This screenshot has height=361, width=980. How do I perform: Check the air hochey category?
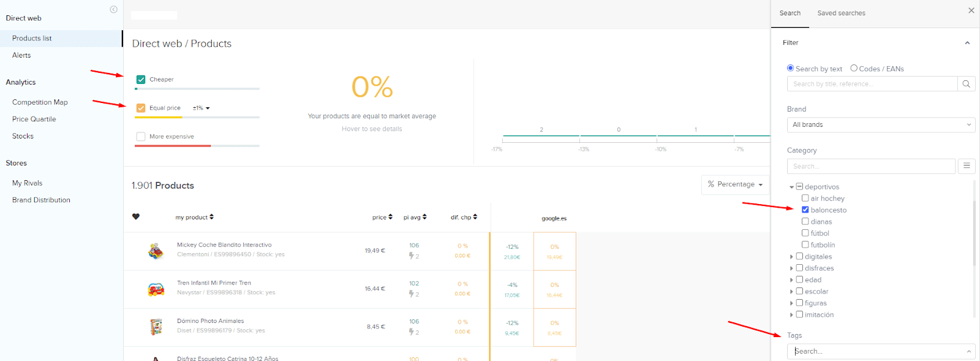(805, 198)
